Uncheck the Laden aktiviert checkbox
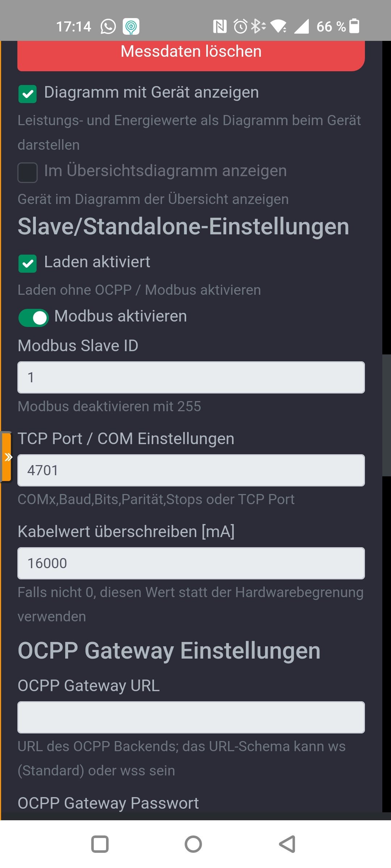The width and height of the screenshot is (391, 868). (x=28, y=264)
